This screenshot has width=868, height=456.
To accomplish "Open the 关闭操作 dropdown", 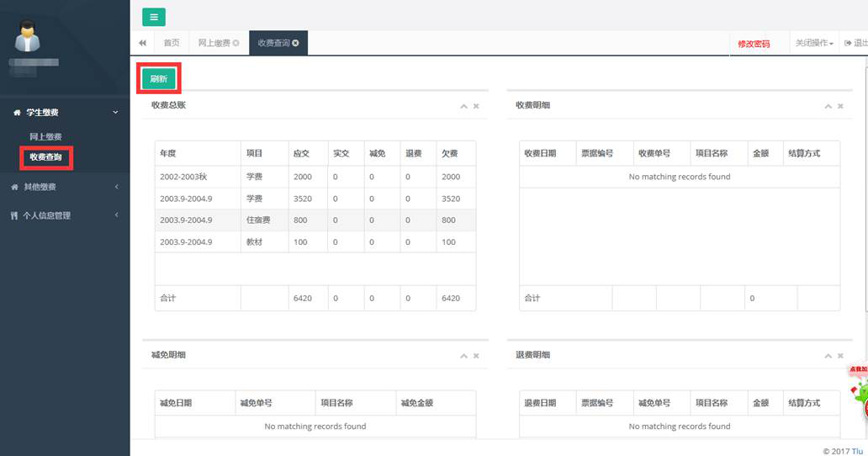I will (x=813, y=44).
